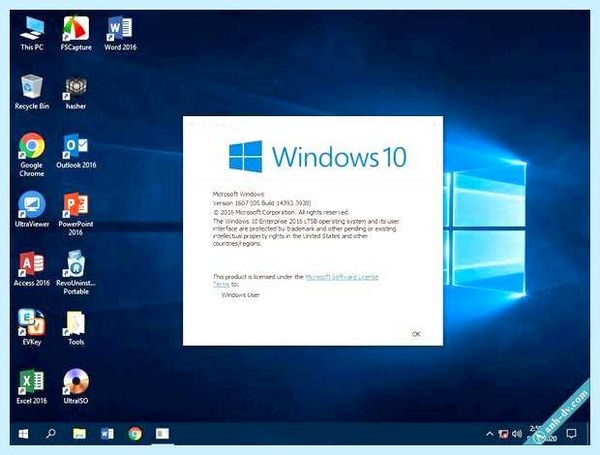Select the Excel 2016 desktop shortcut
This screenshot has height=455, width=600.
pyautogui.click(x=32, y=387)
